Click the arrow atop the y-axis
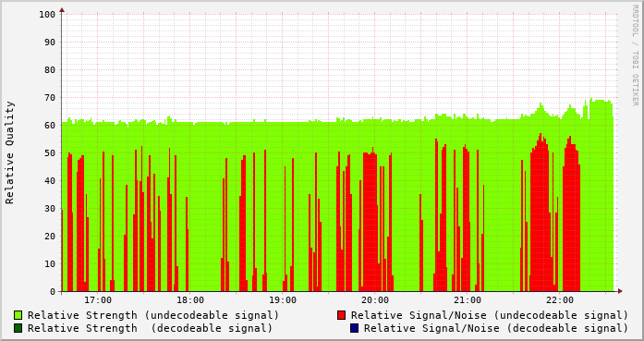The width and height of the screenshot is (644, 341). [62, 10]
